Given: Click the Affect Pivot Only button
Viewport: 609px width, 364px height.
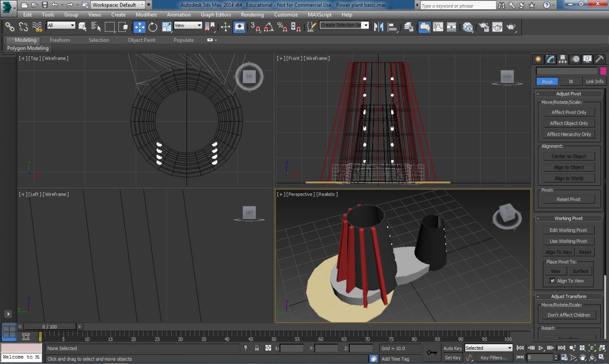Looking at the screenshot, I should (569, 113).
